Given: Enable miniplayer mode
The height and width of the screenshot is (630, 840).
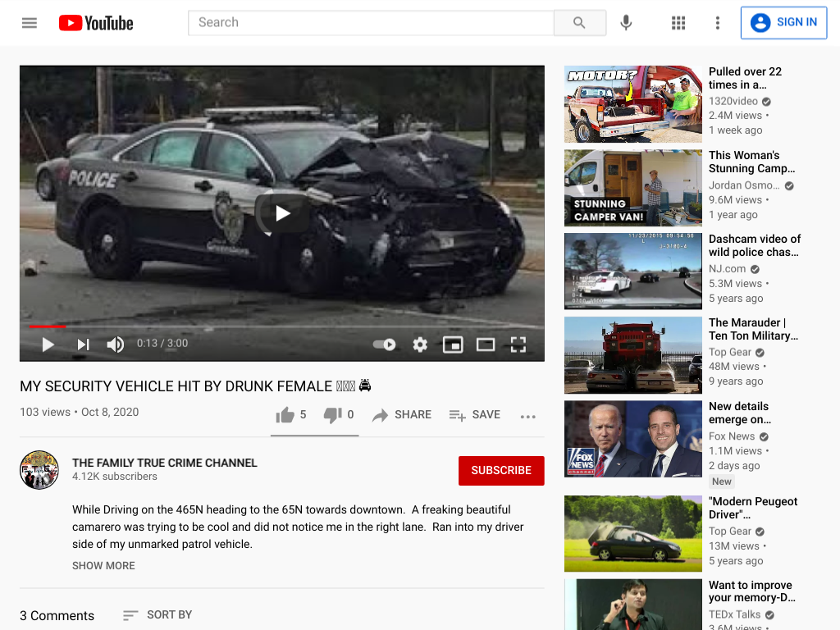Looking at the screenshot, I should pyautogui.click(x=453, y=345).
